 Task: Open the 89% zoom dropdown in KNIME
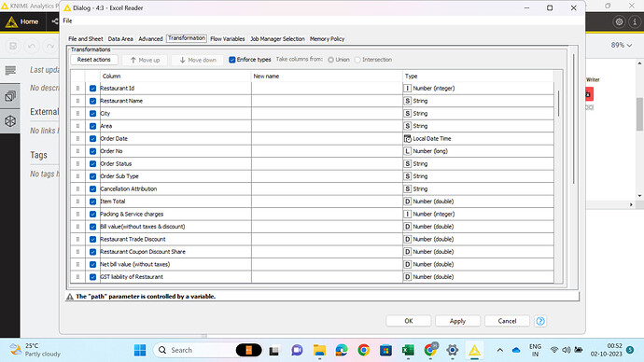click(621, 45)
